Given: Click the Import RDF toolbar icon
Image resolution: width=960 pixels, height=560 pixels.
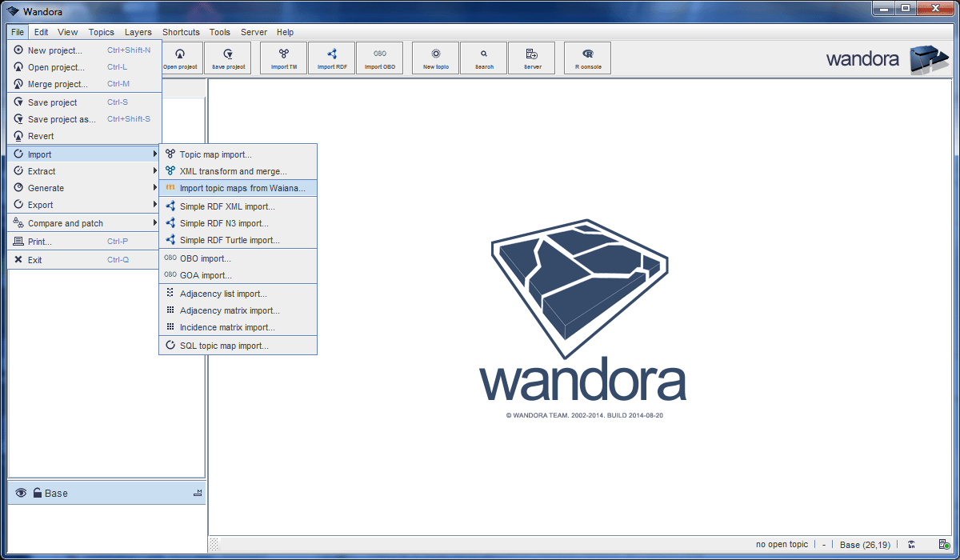Looking at the screenshot, I should pos(331,57).
